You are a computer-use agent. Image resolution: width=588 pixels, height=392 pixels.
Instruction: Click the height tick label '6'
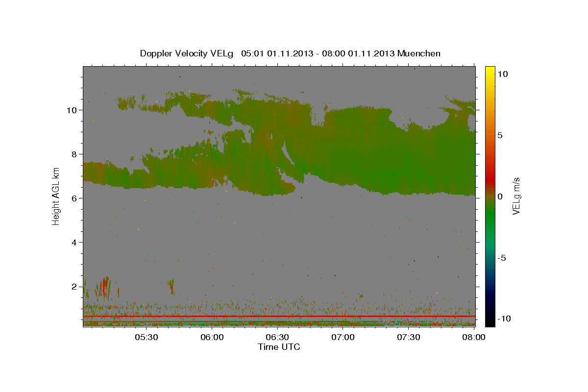[74, 198]
